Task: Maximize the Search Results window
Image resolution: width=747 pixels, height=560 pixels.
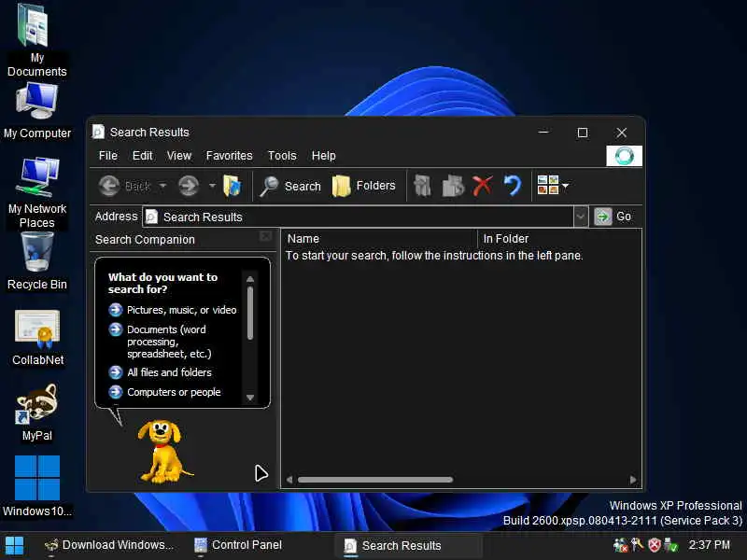Action: (x=582, y=133)
